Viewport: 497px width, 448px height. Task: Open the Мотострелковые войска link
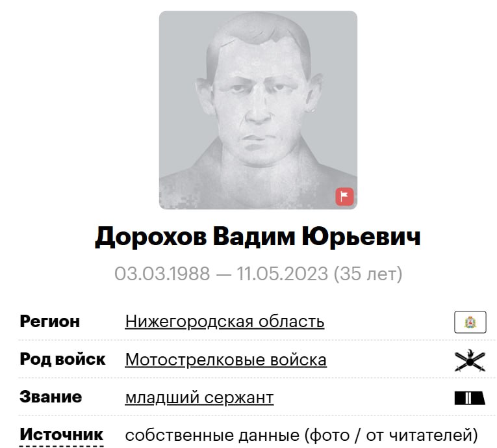coord(225,360)
